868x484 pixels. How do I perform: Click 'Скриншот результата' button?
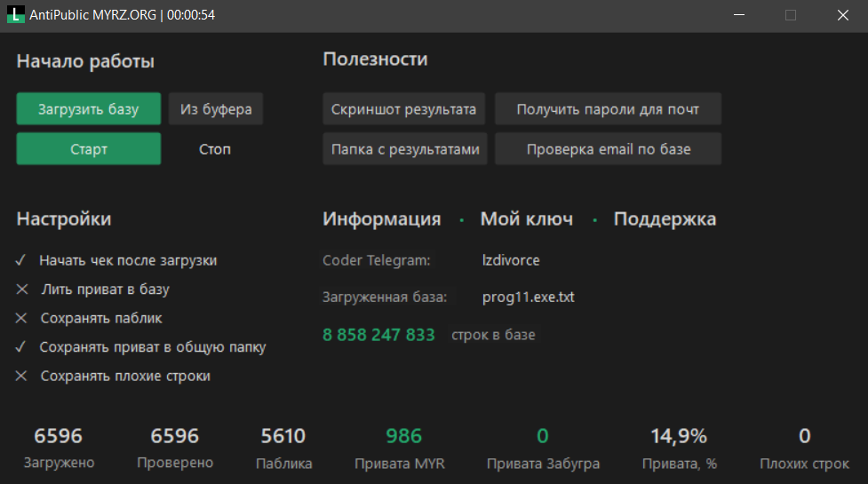pyautogui.click(x=403, y=109)
